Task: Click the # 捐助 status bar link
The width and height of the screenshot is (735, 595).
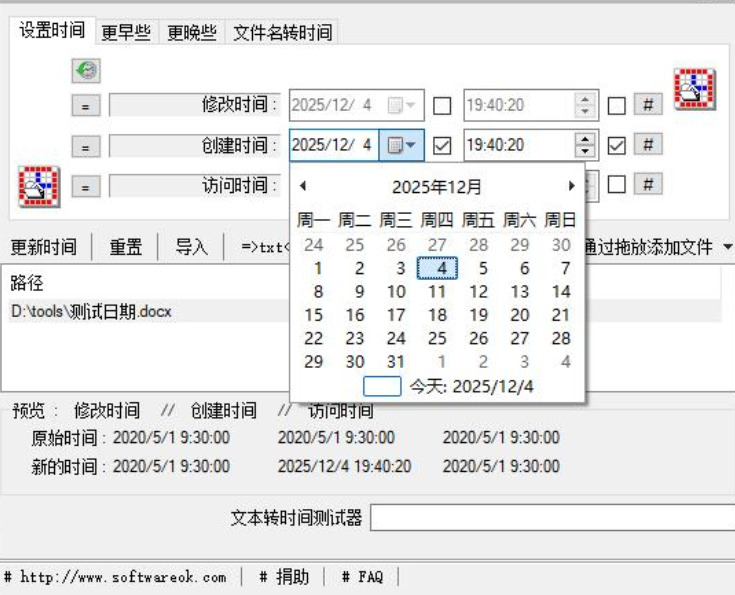Action: 284,577
